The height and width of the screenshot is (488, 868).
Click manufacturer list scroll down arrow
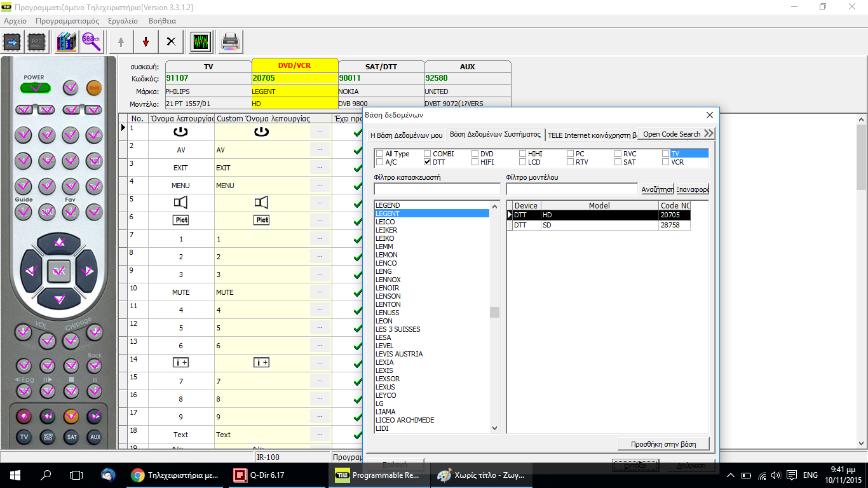(x=495, y=428)
